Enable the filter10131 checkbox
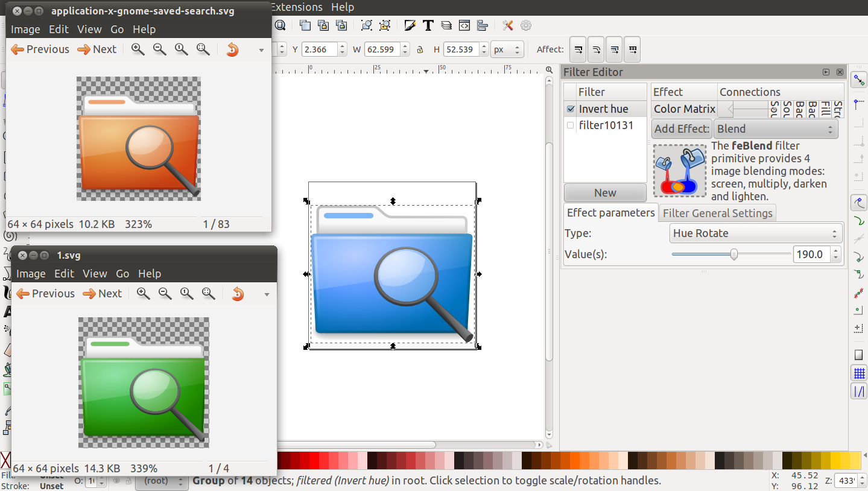The width and height of the screenshot is (868, 491). pyautogui.click(x=570, y=125)
